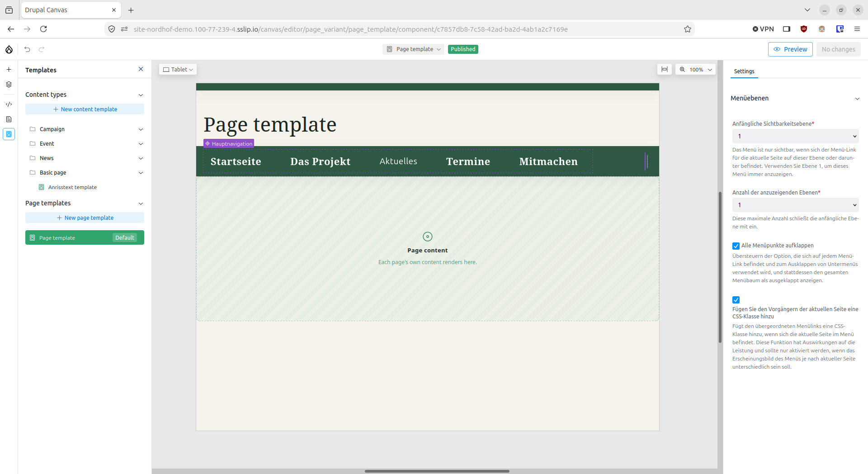The width and height of the screenshot is (868, 474).
Task: Select the Settings tab
Action: [744, 71]
